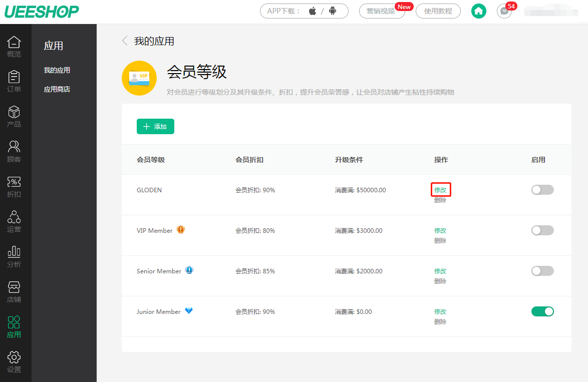The height and width of the screenshot is (382, 588).
Task: Click 修改 for the Senior Member level
Action: (x=440, y=271)
